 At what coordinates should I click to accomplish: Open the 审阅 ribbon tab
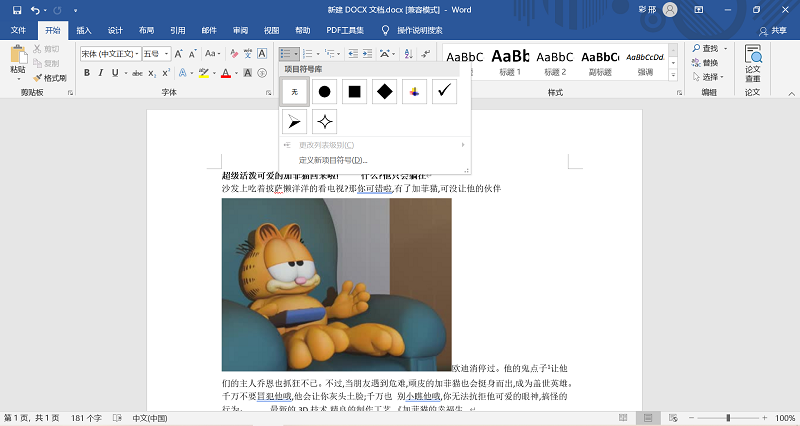240,31
